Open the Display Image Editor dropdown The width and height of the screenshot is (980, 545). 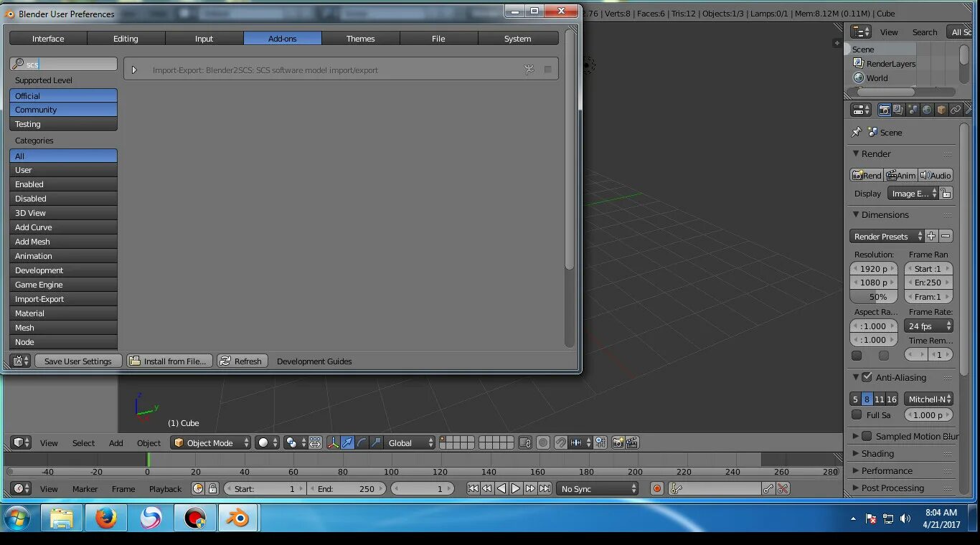point(913,194)
